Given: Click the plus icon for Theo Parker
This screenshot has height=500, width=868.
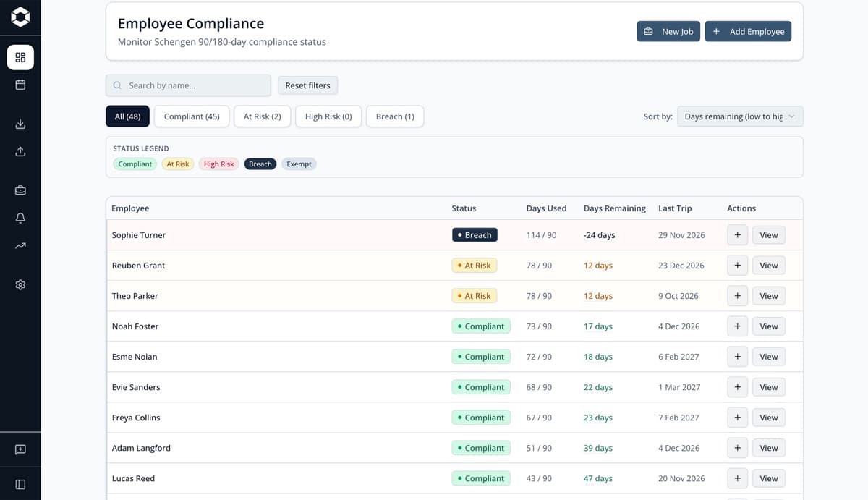Looking at the screenshot, I should [737, 296].
